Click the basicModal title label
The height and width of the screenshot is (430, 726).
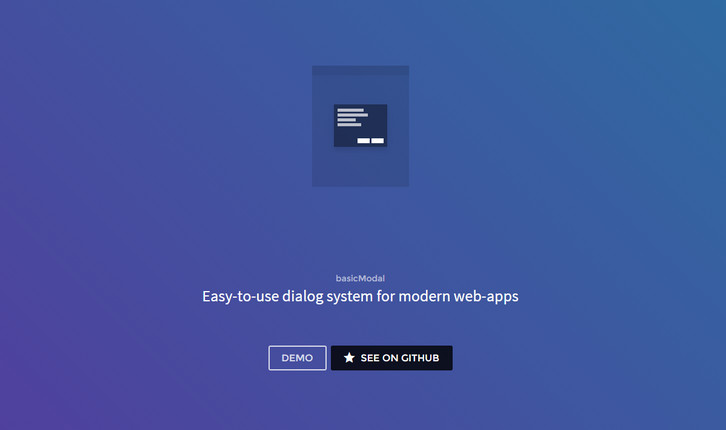pos(361,278)
